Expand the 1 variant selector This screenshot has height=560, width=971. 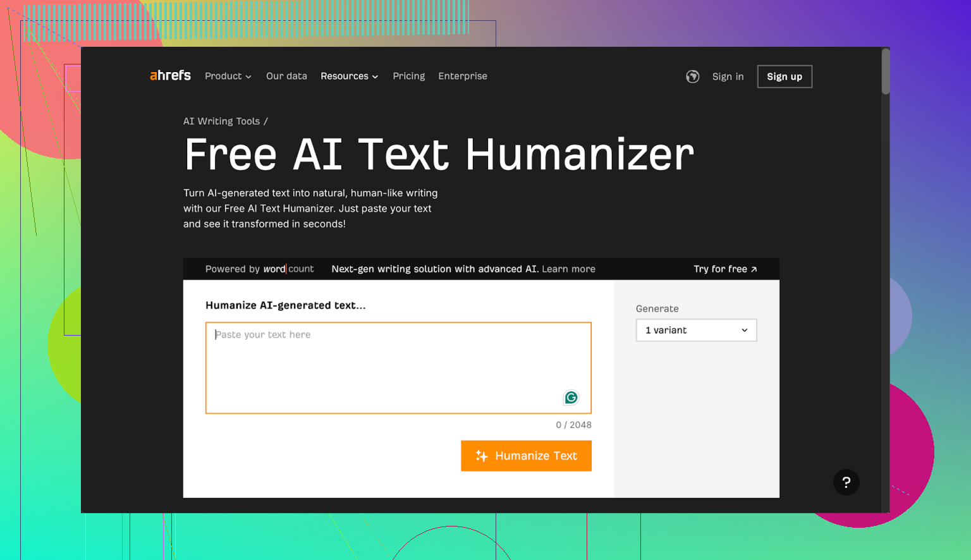(x=695, y=330)
